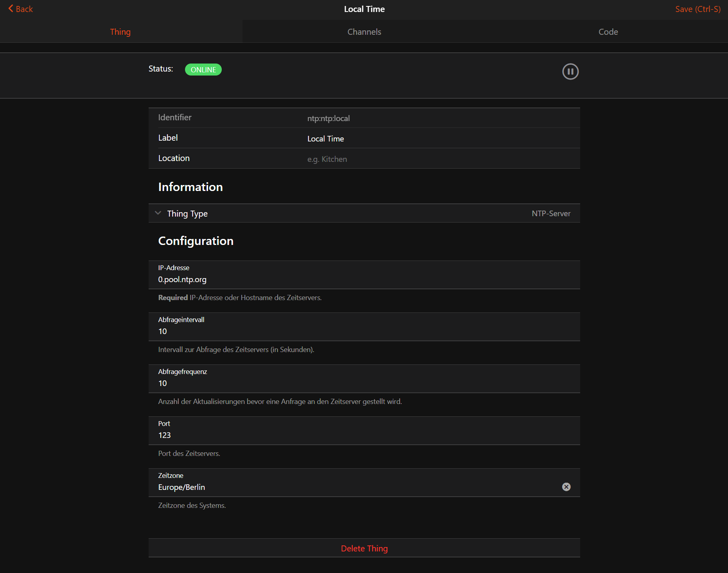The width and height of the screenshot is (728, 573).
Task: Click the Back chevron arrow icon
Action: pyautogui.click(x=11, y=9)
